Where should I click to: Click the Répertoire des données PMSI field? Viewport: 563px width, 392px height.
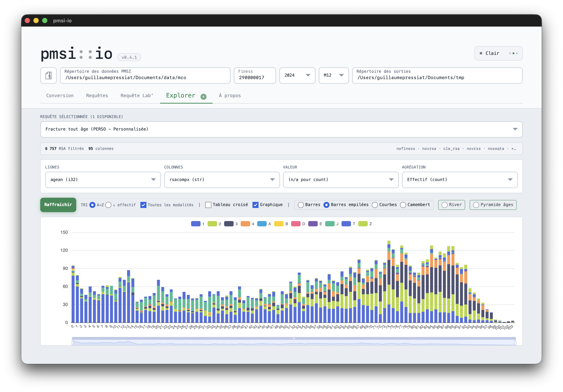coord(145,76)
